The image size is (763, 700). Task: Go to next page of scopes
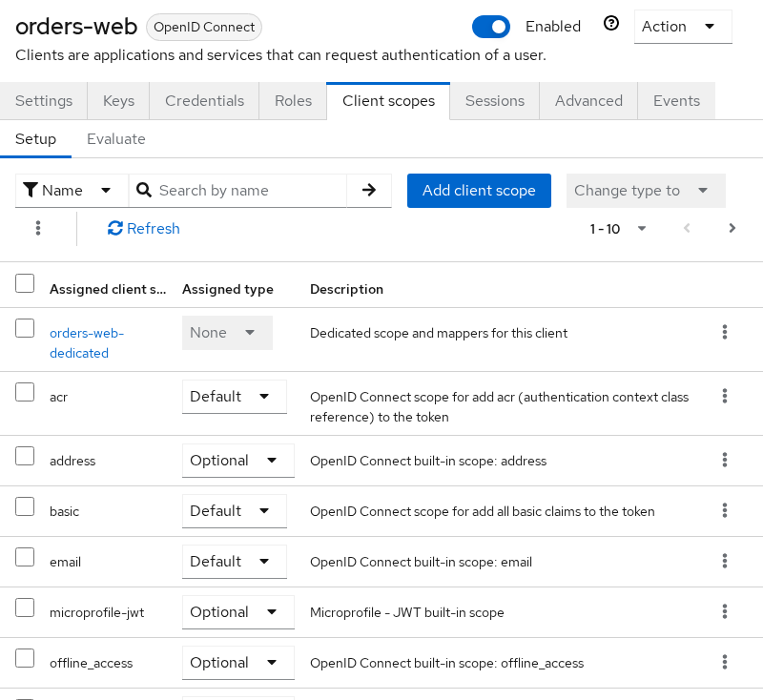click(732, 228)
